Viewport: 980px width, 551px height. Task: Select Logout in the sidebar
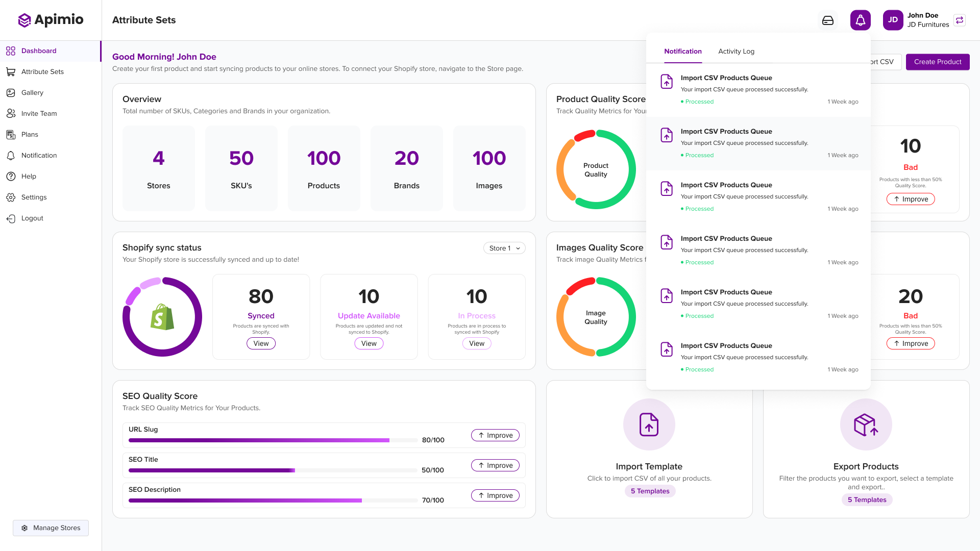coord(51,218)
